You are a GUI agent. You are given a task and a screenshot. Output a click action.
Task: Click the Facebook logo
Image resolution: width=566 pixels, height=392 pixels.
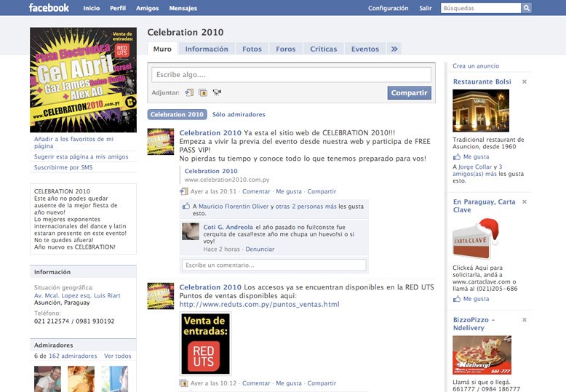coord(49,7)
